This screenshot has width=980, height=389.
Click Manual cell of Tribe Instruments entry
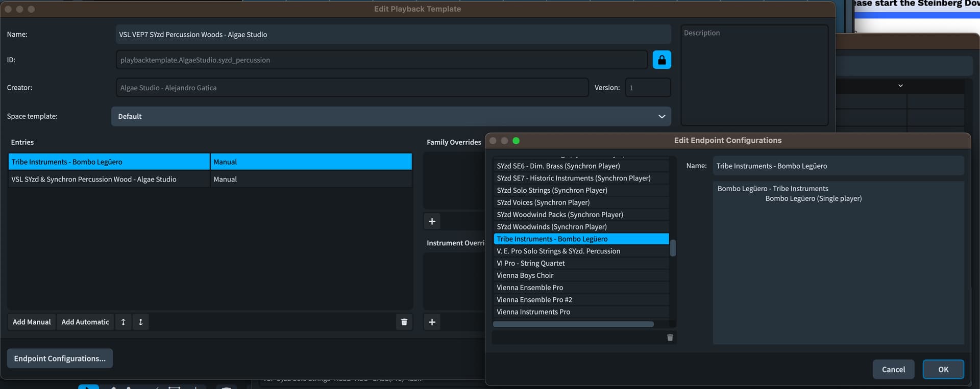tap(311, 162)
